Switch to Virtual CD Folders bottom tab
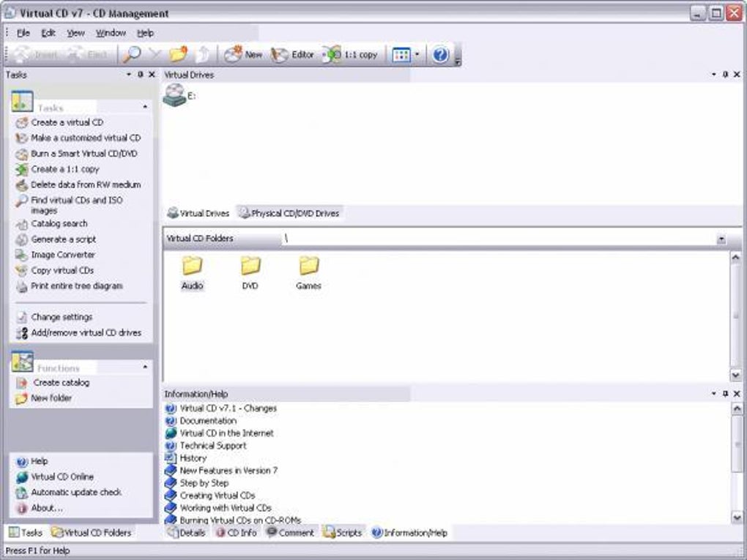This screenshot has height=560, width=747. pos(91,532)
